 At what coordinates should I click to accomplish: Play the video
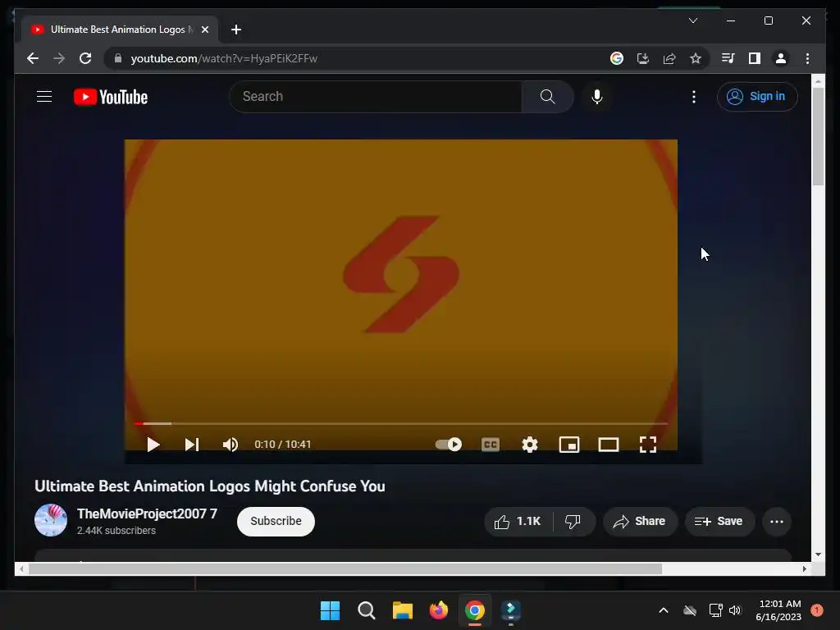point(153,445)
